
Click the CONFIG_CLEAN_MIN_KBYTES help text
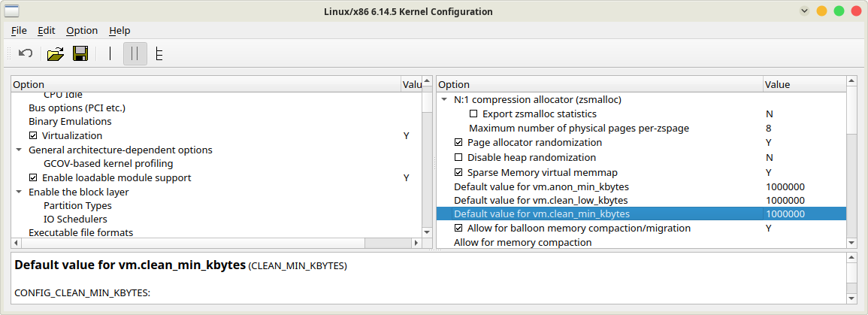(82, 292)
